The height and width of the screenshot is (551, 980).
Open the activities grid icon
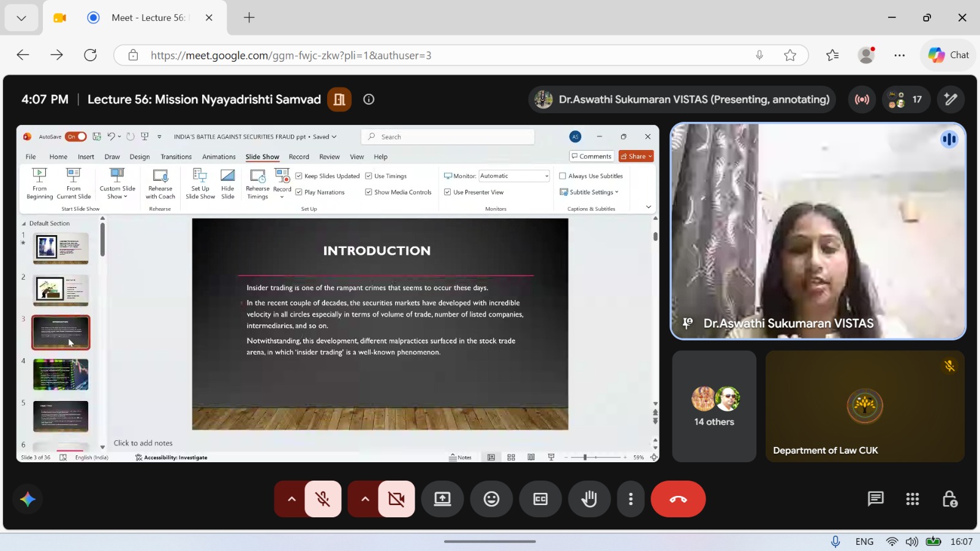click(913, 499)
